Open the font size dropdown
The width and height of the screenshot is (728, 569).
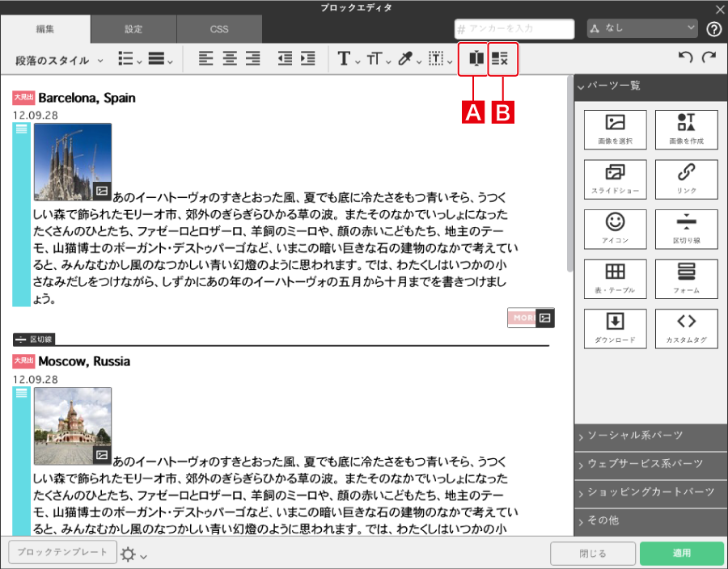(x=379, y=59)
